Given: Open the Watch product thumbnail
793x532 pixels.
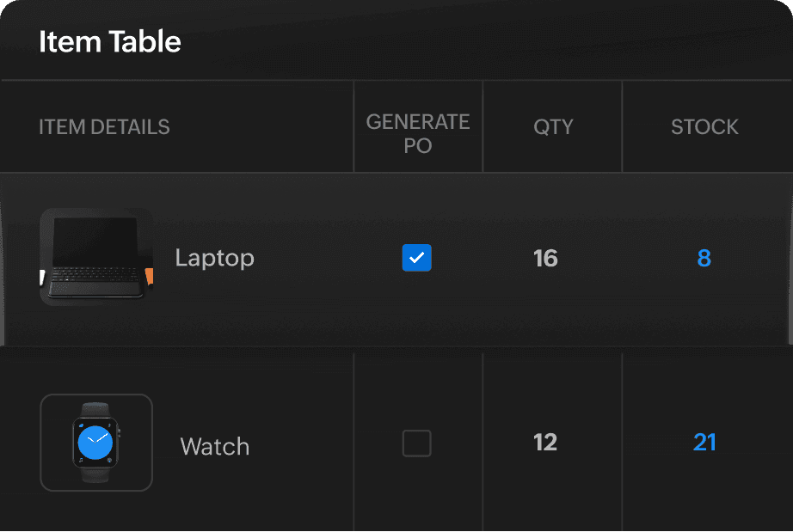Looking at the screenshot, I should 96,443.
